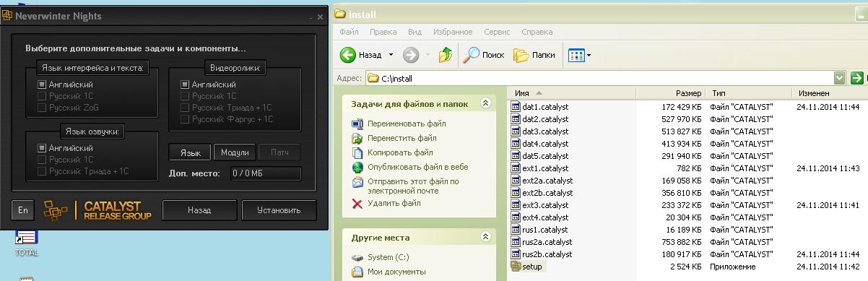Select the ext4.catalyst file
This screenshot has height=281, width=868.
coord(539,217)
